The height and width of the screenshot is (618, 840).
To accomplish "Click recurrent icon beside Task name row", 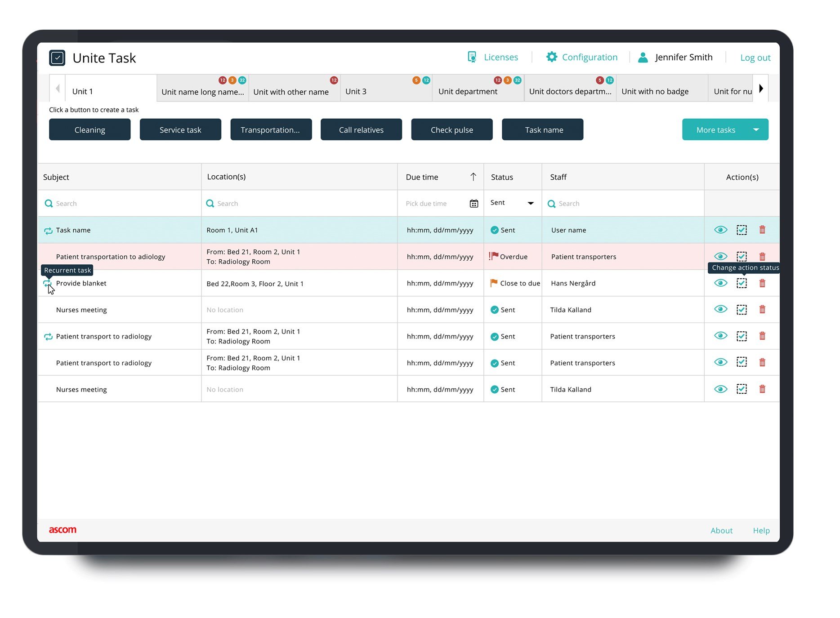I will click(48, 231).
